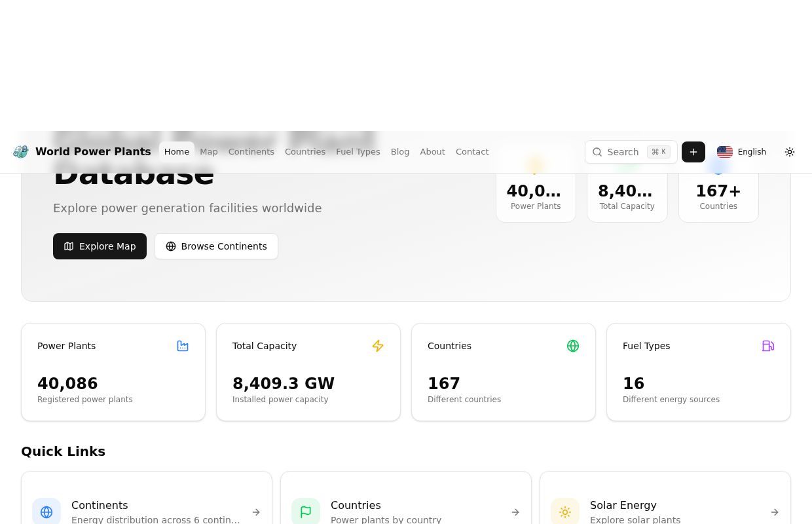Image resolution: width=812 pixels, height=524 pixels.
Task: Open the Blog page from the navbar
Action: pyautogui.click(x=400, y=151)
